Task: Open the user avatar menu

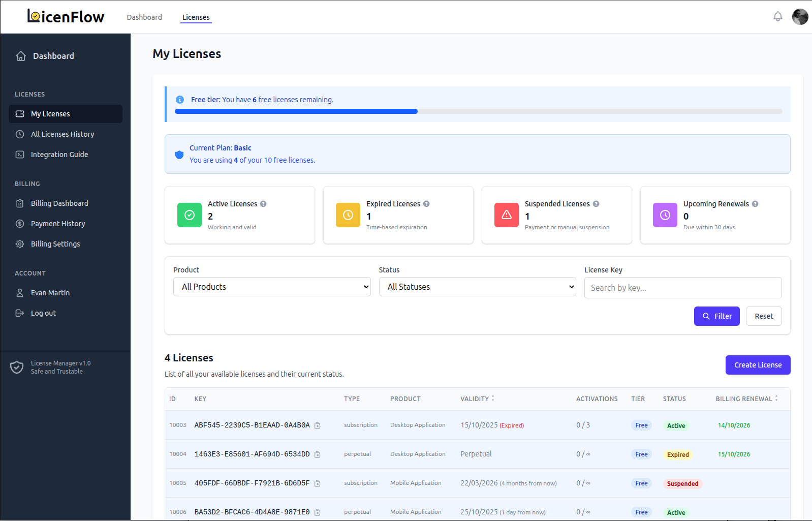Action: click(x=800, y=17)
